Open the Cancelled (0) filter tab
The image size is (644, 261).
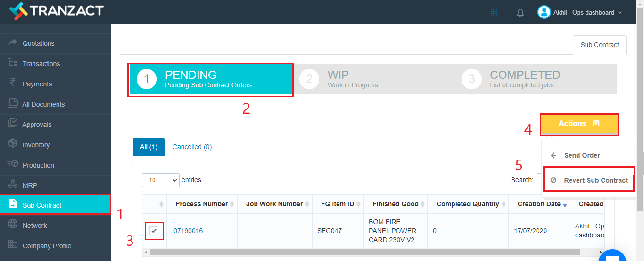[x=192, y=147]
